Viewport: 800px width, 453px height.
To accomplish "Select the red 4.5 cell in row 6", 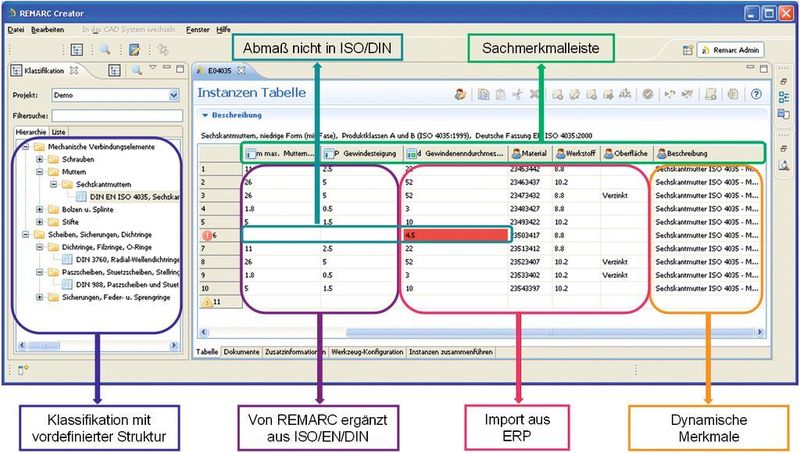I will (456, 235).
